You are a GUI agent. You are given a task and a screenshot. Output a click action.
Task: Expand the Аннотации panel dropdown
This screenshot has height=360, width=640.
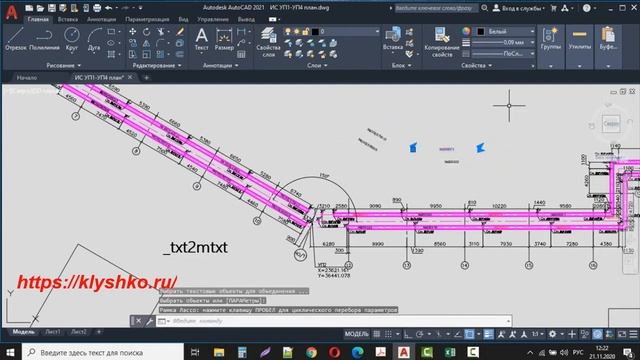click(x=220, y=65)
